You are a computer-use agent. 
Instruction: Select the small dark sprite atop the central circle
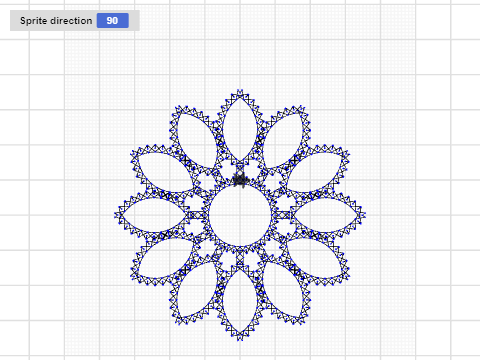(x=240, y=180)
